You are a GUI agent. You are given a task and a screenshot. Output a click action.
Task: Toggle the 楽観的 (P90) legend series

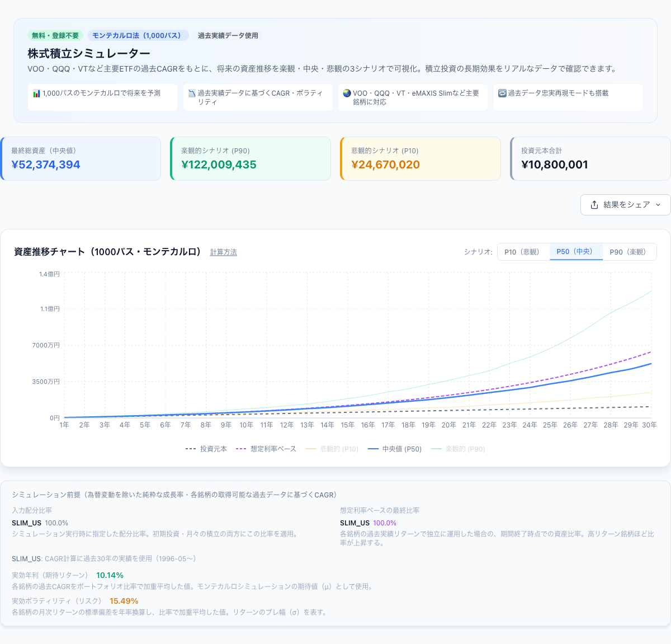[x=458, y=449]
